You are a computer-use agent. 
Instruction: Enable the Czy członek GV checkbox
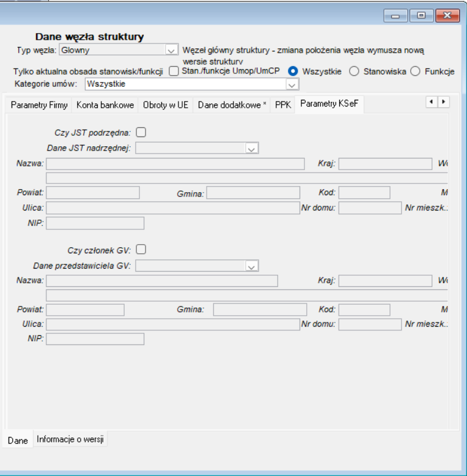pyautogui.click(x=141, y=250)
